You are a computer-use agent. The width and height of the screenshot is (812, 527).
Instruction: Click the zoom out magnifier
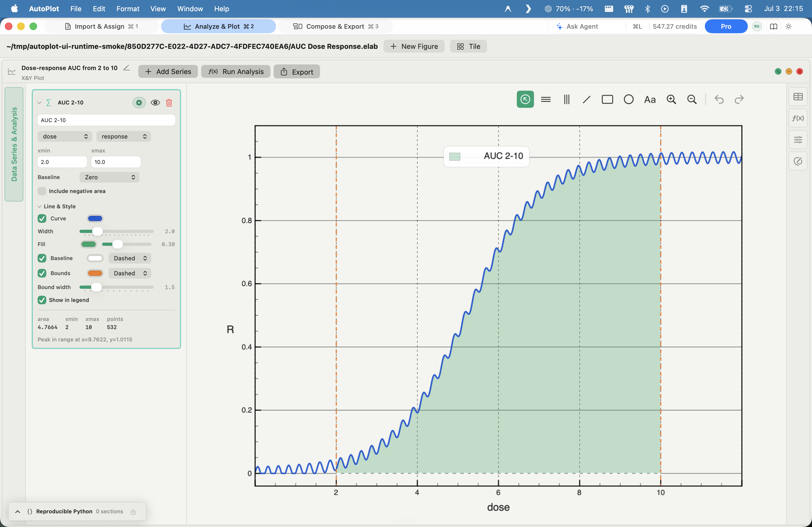691,99
